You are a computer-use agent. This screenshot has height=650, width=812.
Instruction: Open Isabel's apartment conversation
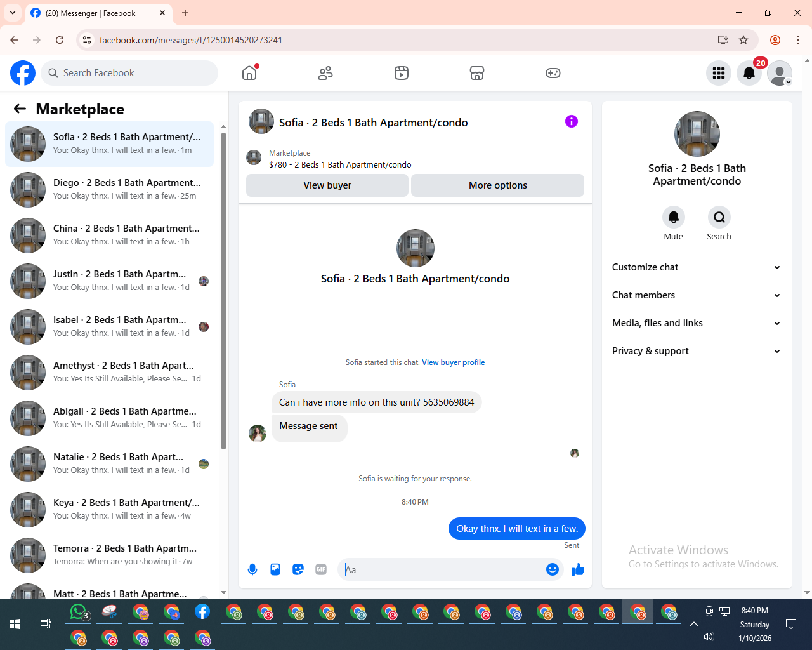[x=110, y=327]
